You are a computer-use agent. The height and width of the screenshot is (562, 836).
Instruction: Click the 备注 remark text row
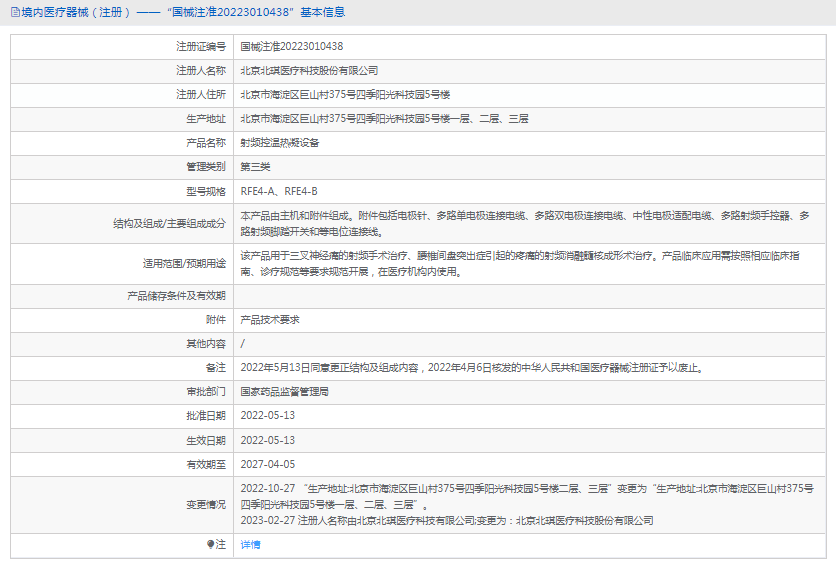(x=471, y=368)
